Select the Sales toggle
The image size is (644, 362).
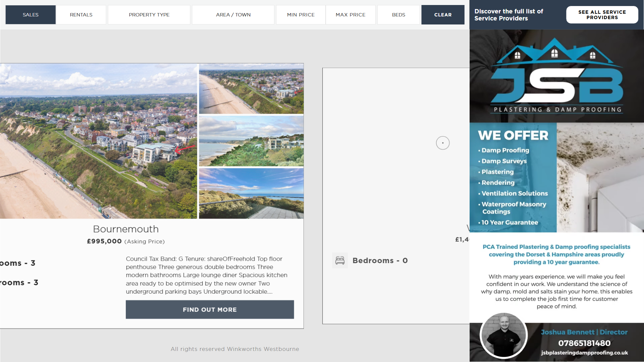click(31, 15)
